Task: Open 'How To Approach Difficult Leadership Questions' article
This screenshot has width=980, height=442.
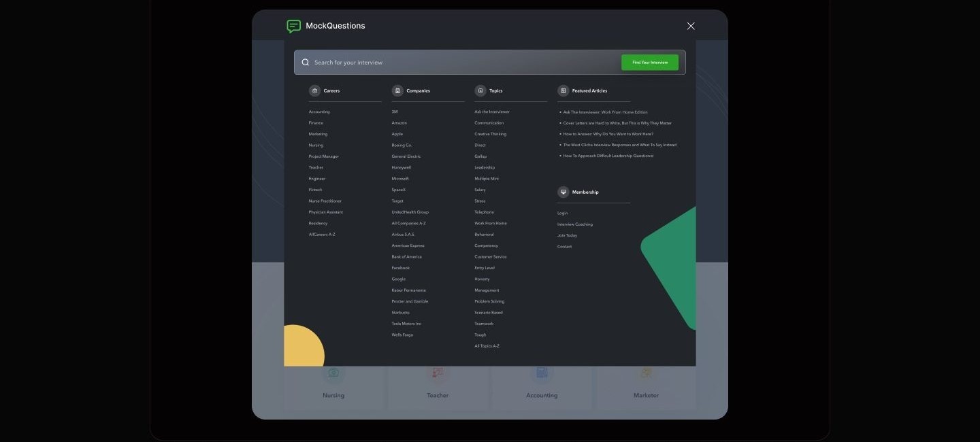Action: [x=608, y=156]
